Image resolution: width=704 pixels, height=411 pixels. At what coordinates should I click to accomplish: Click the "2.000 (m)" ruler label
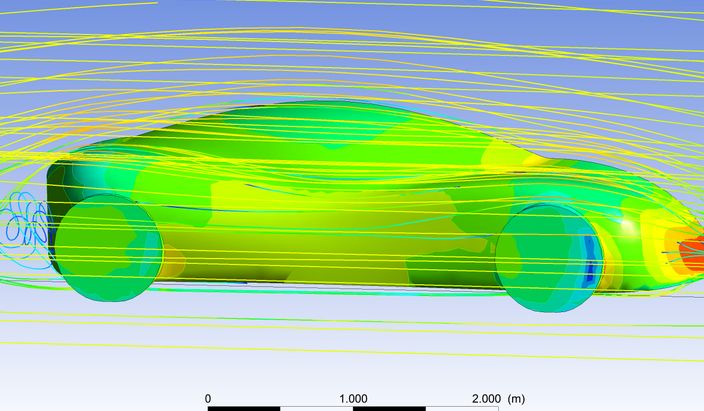coord(498,399)
